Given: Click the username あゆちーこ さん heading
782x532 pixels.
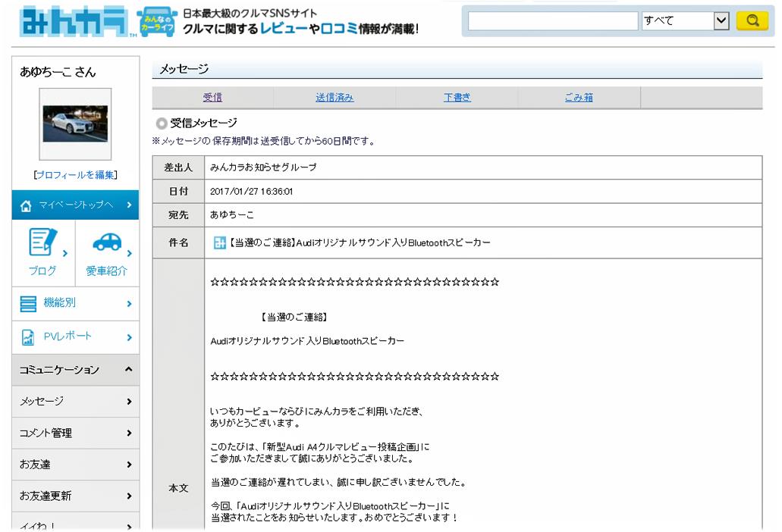Looking at the screenshot, I should point(58,72).
